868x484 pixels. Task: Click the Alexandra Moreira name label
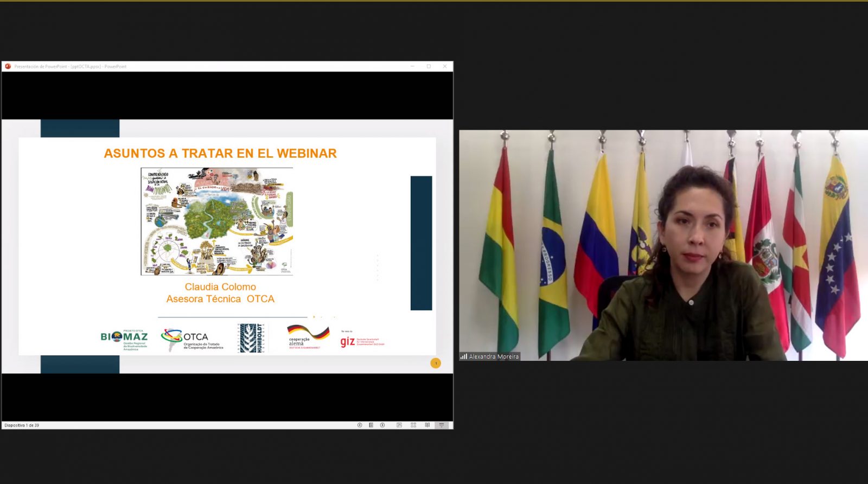[494, 356]
